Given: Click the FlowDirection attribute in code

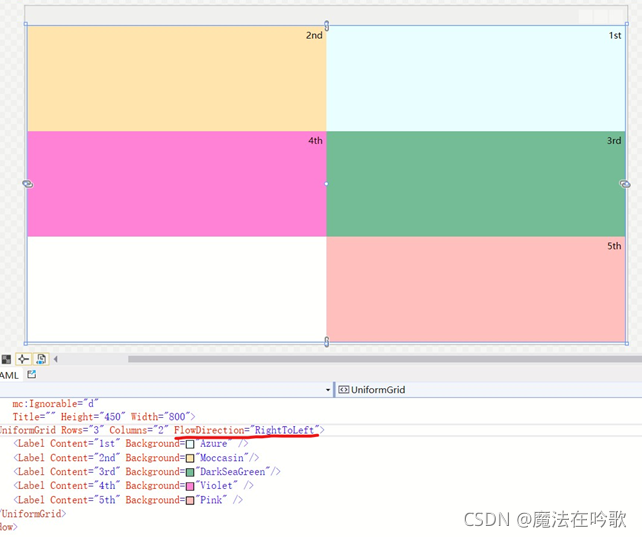Looking at the screenshot, I should (x=209, y=430).
